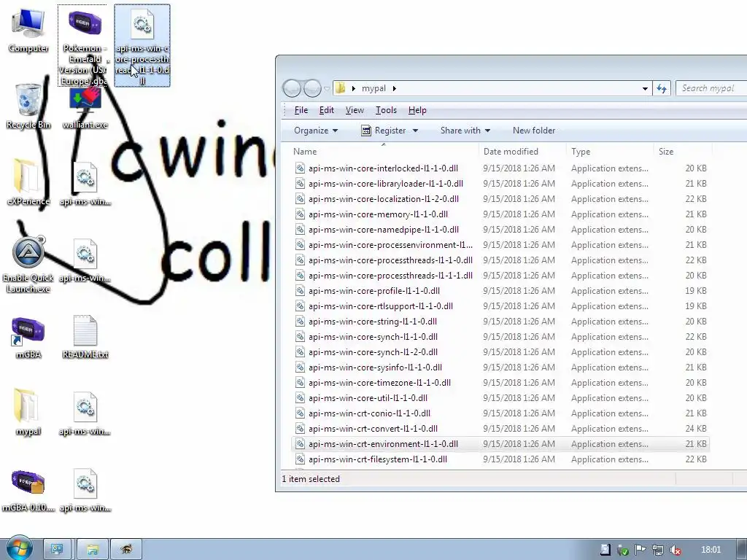Select api-ms-win-core-profile-l1-1-0.dll
747x560 pixels.
click(500, 290)
